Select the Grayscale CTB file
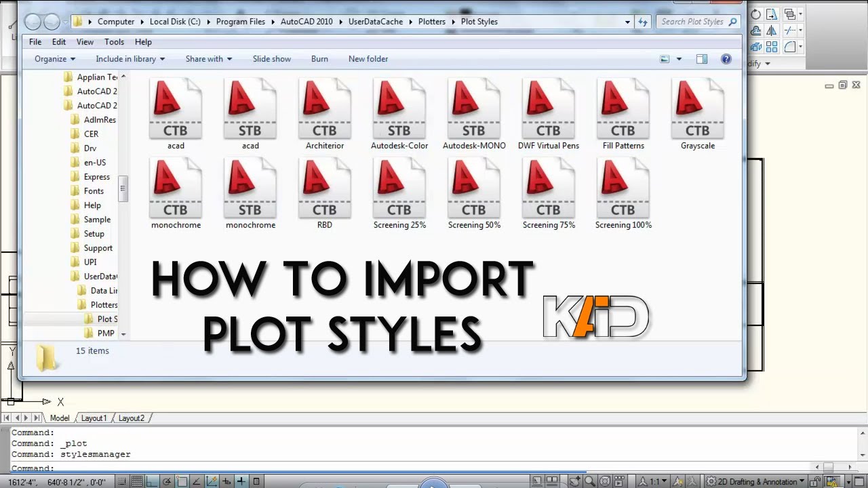The height and width of the screenshot is (488, 868). [x=698, y=114]
